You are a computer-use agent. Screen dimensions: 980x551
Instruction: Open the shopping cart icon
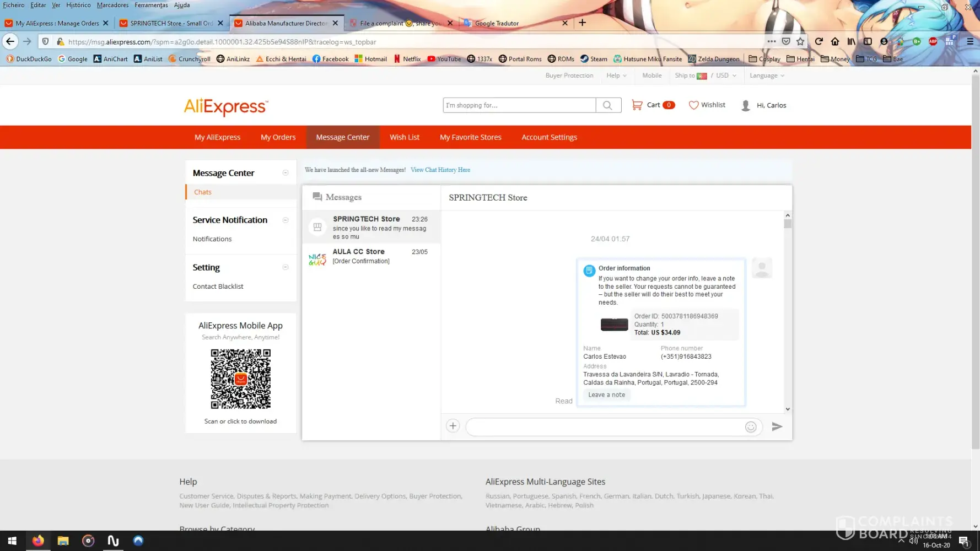[637, 105]
